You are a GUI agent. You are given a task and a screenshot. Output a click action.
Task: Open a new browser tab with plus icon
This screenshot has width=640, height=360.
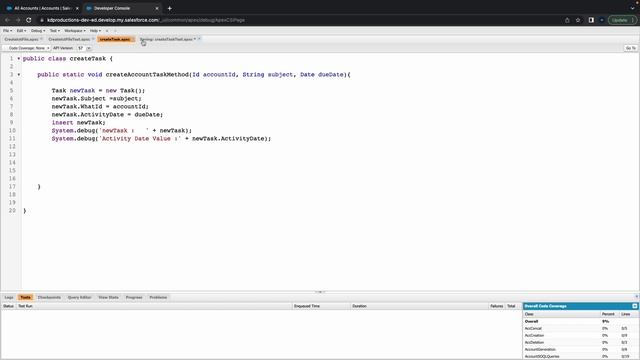pos(169,8)
